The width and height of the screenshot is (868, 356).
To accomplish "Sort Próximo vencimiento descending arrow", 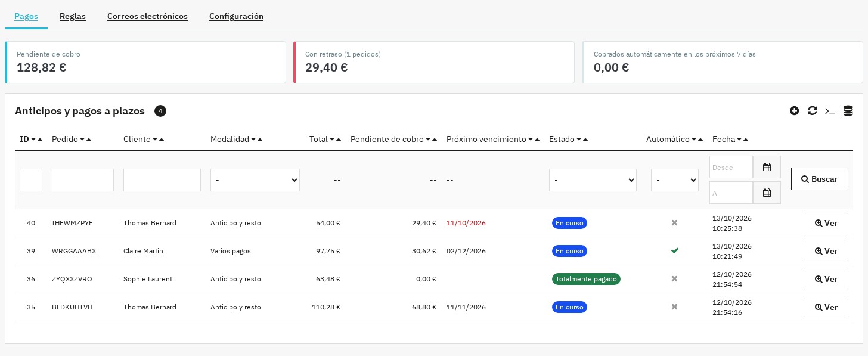I will [531, 140].
